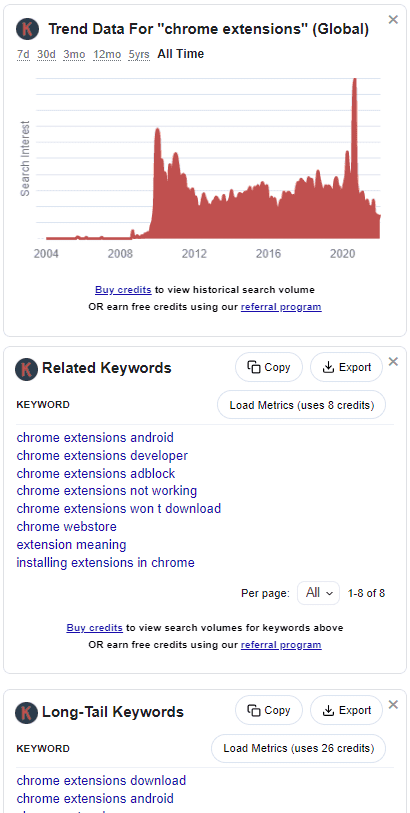
Task: Select the 30d trend range
Action: [x=46, y=54]
